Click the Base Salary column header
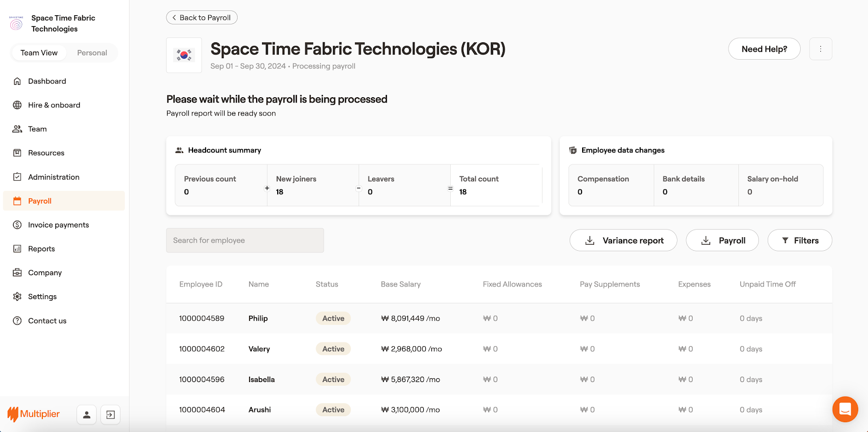This screenshot has height=432, width=868. pos(401,284)
